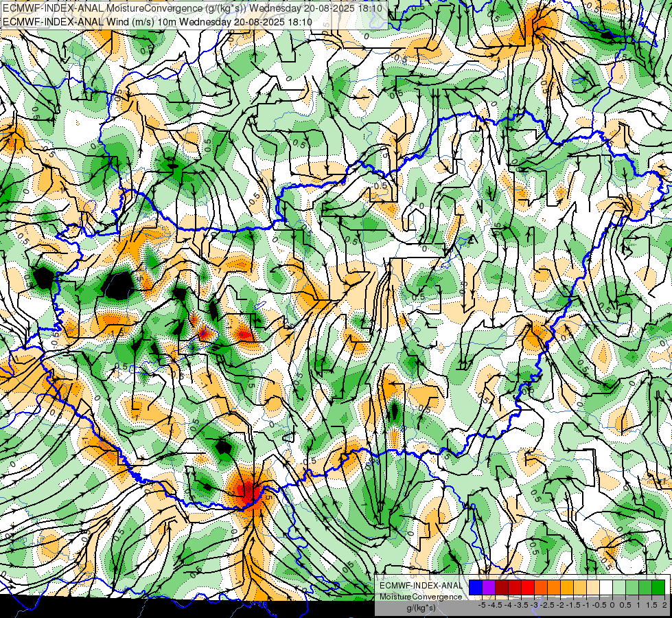The width and height of the screenshot is (672, 618).
Task: Click the 2 tick label at the legend scale end
Action: point(664,605)
